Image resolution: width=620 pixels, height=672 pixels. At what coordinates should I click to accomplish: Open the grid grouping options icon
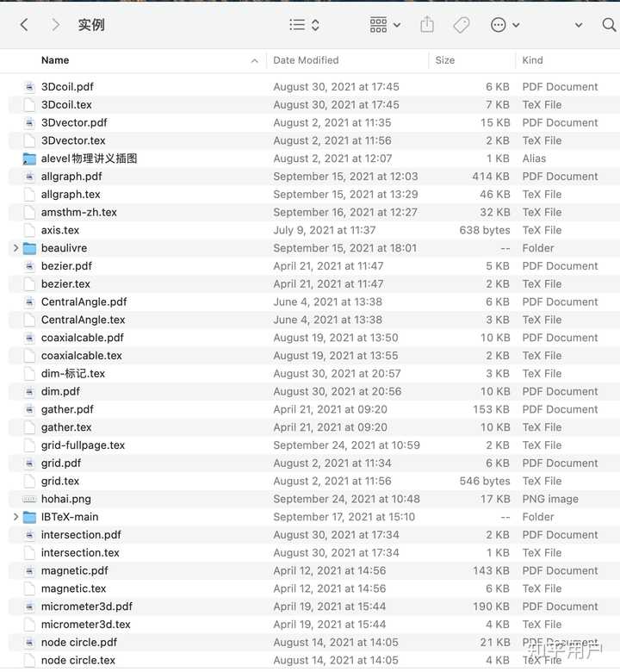click(385, 25)
